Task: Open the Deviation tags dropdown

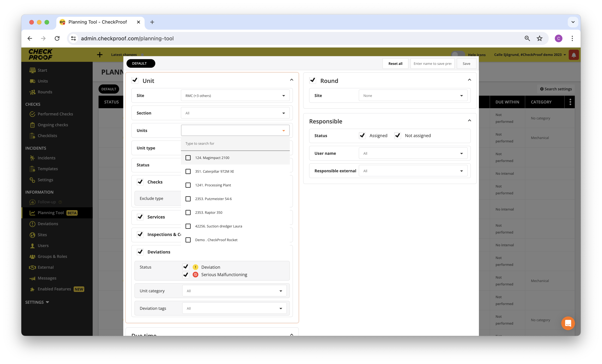Action: tap(234, 308)
